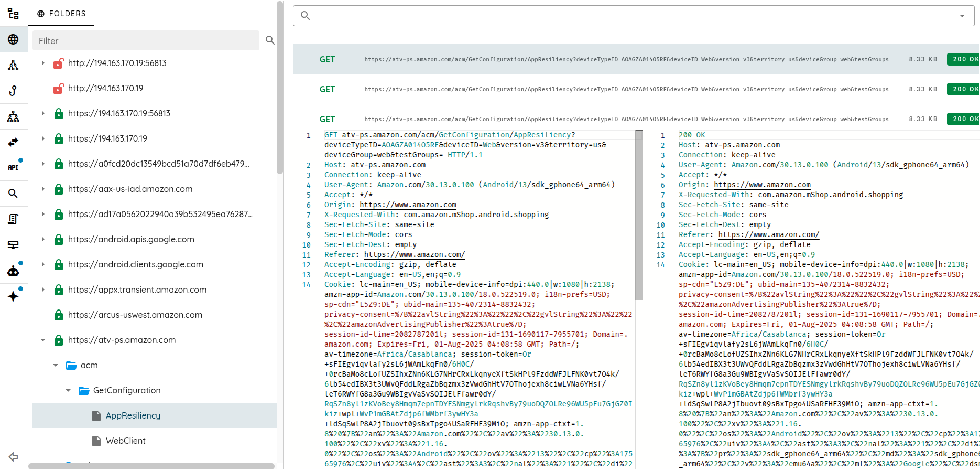Click the Filter input field

pyautogui.click(x=146, y=40)
